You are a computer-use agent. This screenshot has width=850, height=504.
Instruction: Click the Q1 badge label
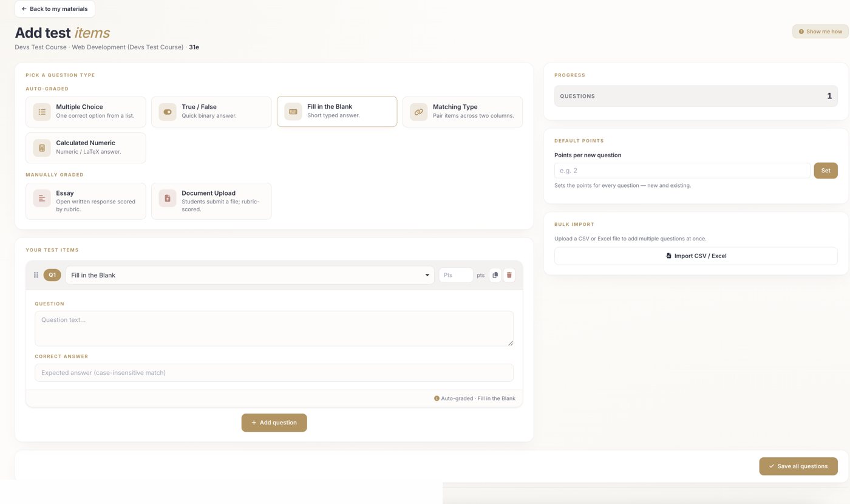click(52, 275)
